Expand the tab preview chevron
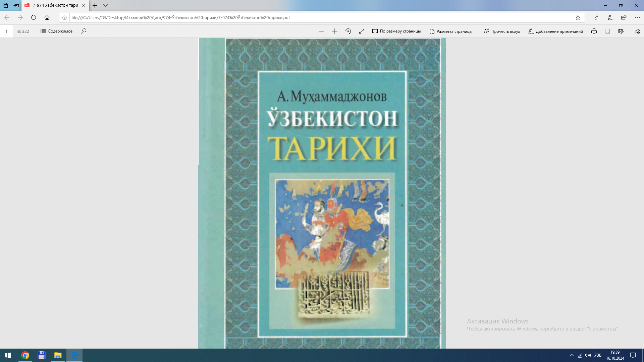Image resolution: width=644 pixels, height=362 pixels. 105,5
